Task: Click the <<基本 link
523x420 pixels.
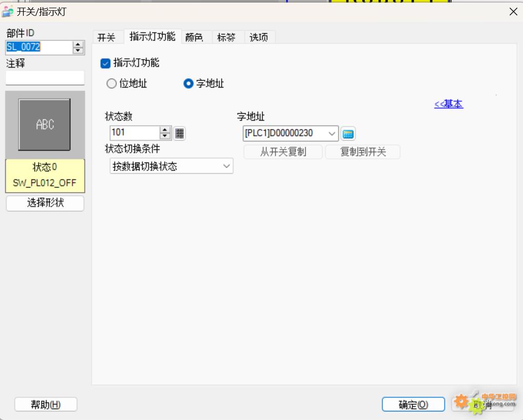Action: (x=448, y=104)
